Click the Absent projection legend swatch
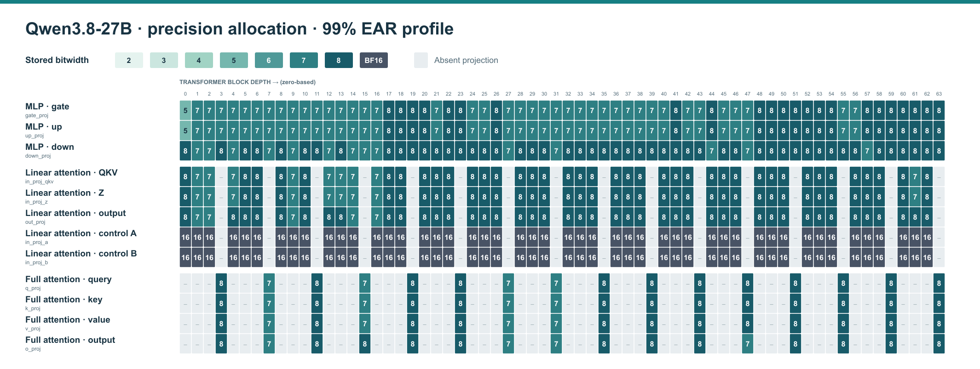Viewport: 980px width, 369px height. coord(421,60)
